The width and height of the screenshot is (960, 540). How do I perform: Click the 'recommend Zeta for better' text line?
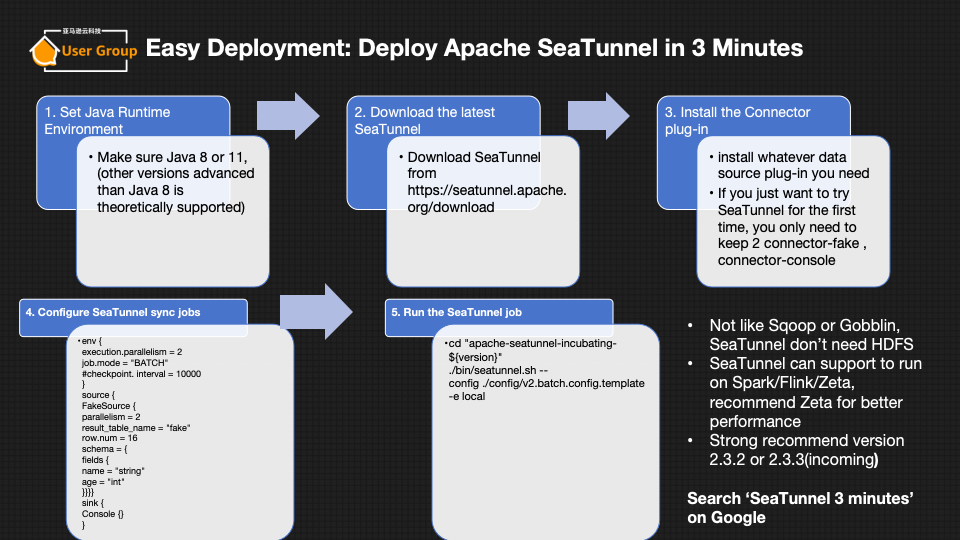806,403
